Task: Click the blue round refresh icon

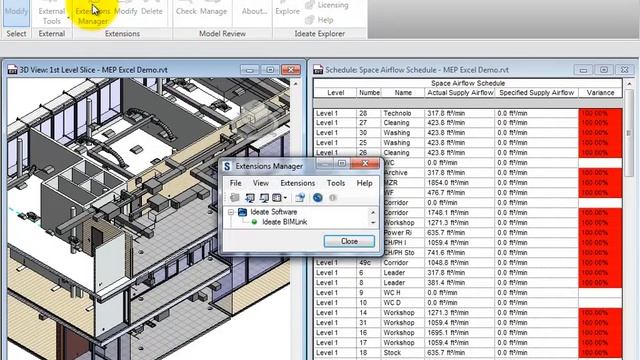Action: point(318,198)
